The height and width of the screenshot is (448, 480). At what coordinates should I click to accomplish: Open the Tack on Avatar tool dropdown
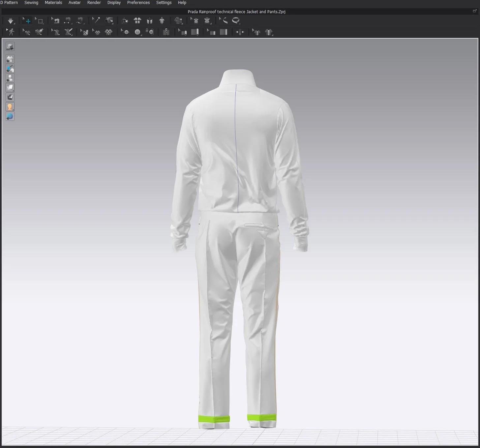point(109,21)
